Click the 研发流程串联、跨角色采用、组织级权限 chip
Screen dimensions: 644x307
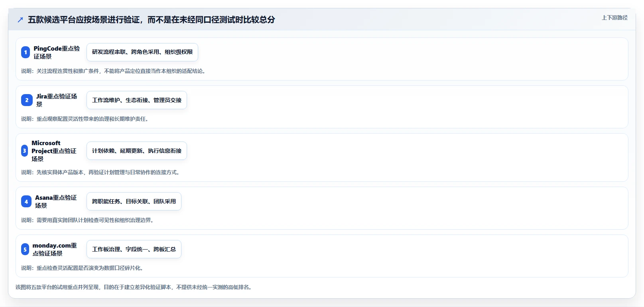pyautogui.click(x=142, y=52)
